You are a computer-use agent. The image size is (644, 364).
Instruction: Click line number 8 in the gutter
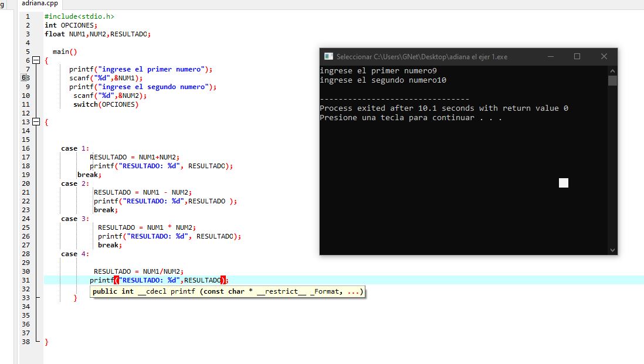coord(26,78)
